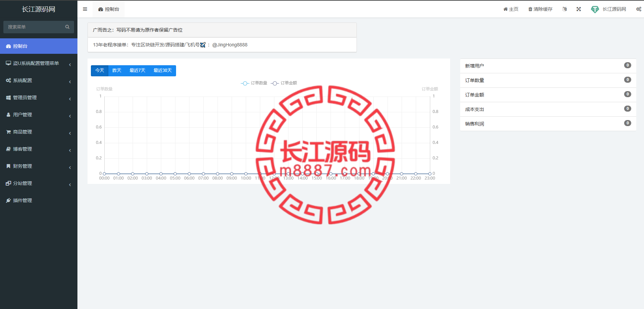Click the 长江源码网 sidebar logo title

tap(39, 9)
